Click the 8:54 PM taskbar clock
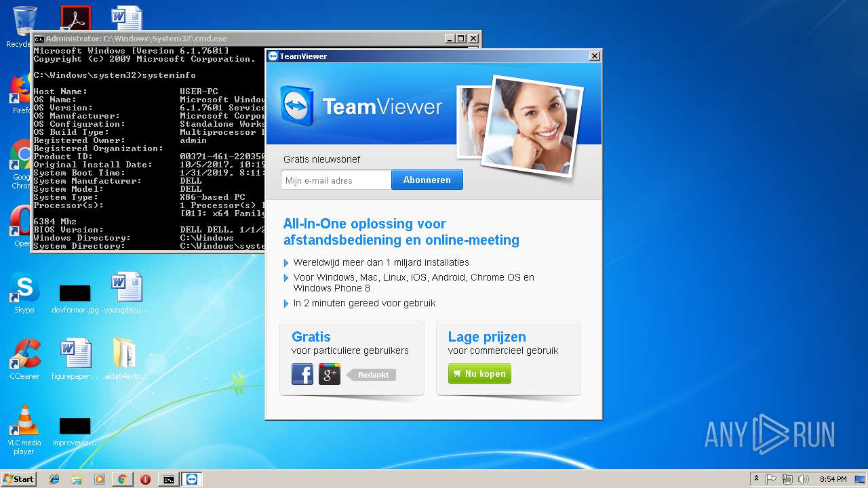This screenshot has width=868, height=488. tap(833, 479)
